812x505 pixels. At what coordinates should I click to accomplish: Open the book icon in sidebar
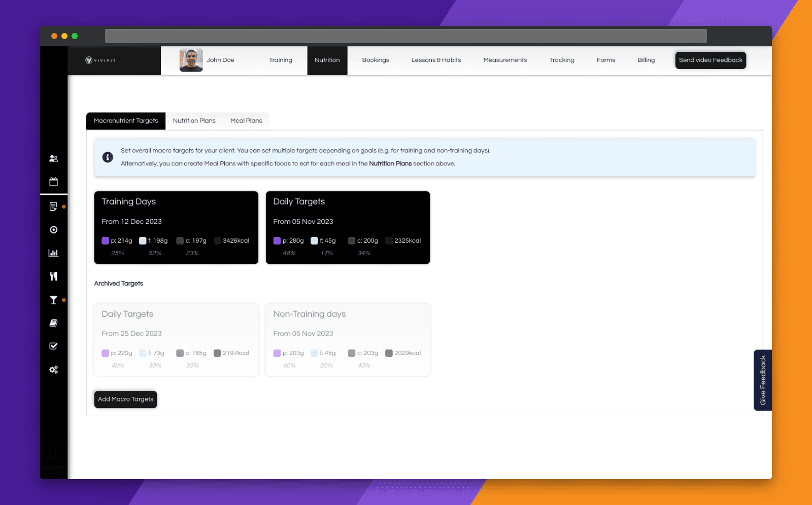(x=53, y=323)
